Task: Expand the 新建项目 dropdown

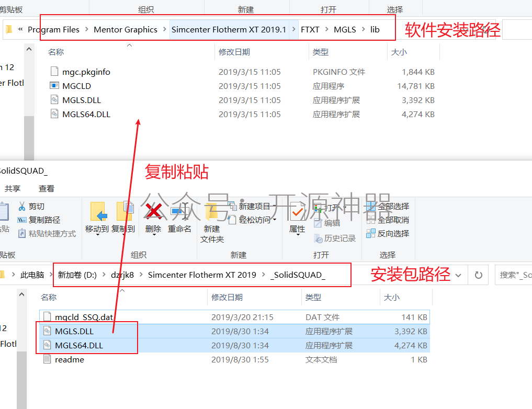Action: coord(275,206)
